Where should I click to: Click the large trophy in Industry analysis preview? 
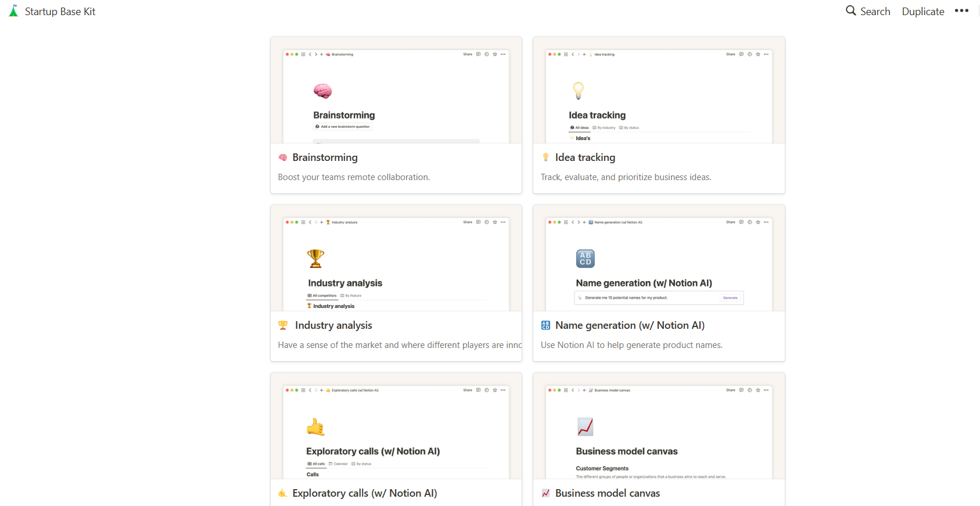coord(316,259)
